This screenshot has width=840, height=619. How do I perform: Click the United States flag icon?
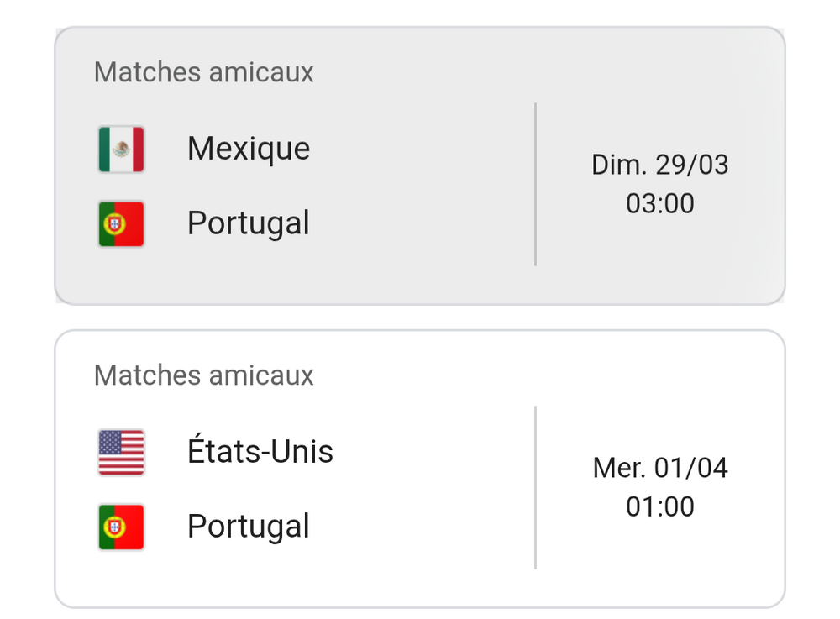[121, 453]
